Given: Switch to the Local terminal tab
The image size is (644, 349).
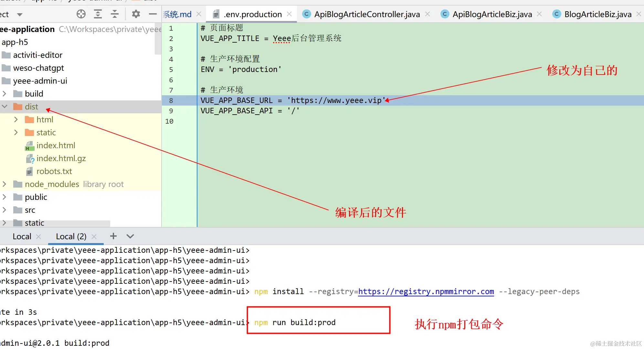Looking at the screenshot, I should 22,236.
